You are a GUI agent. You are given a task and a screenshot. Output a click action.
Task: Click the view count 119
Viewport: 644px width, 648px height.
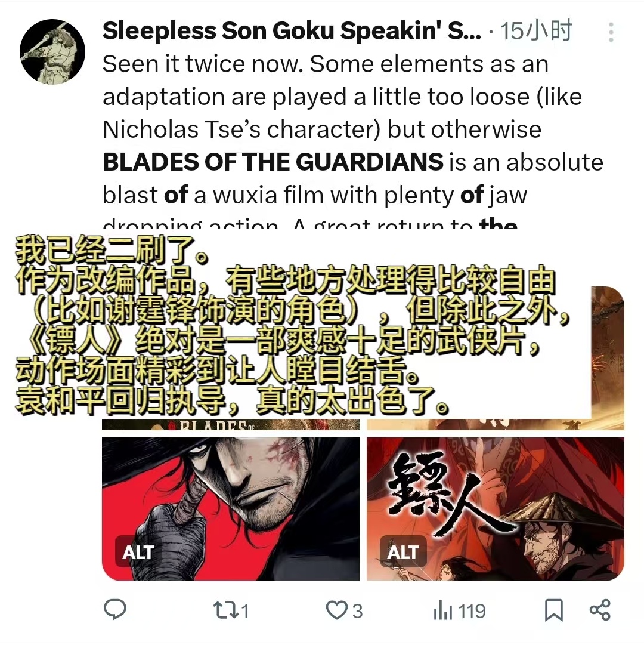472,611
